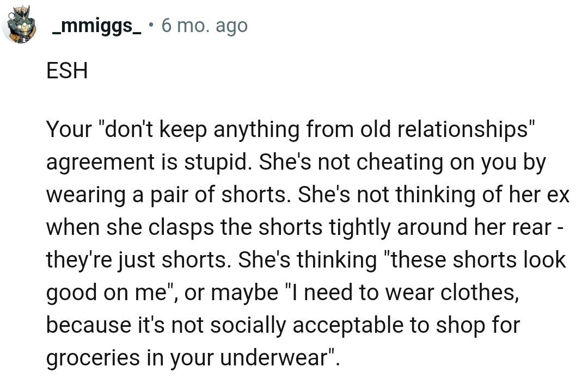Click the line starting "they're just shorts"
The height and width of the screenshot is (385, 588).
[306, 260]
